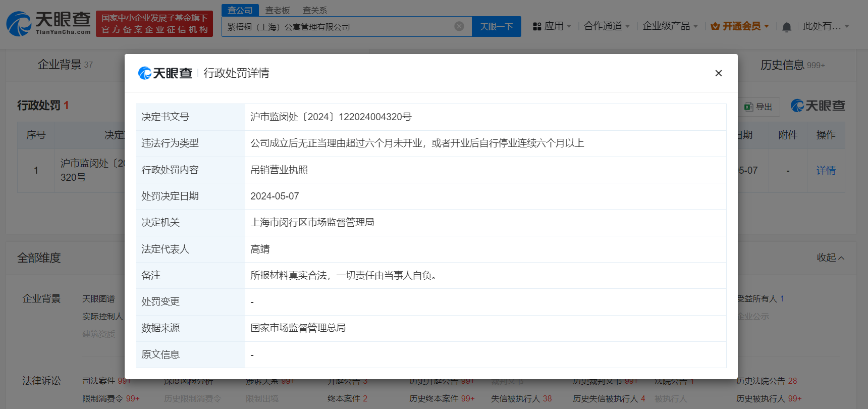
Task: Open the 失信被执行人 38 link
Action: click(521, 398)
